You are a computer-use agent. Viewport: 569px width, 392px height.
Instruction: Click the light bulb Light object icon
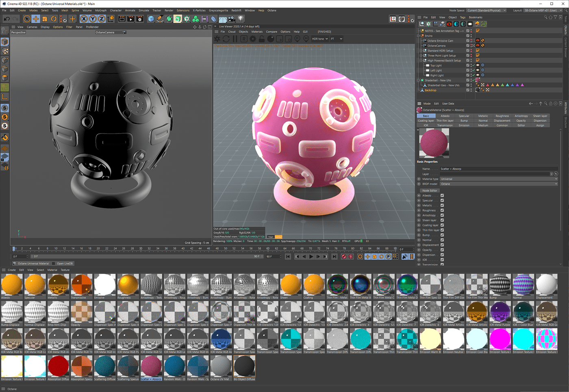[241, 19]
